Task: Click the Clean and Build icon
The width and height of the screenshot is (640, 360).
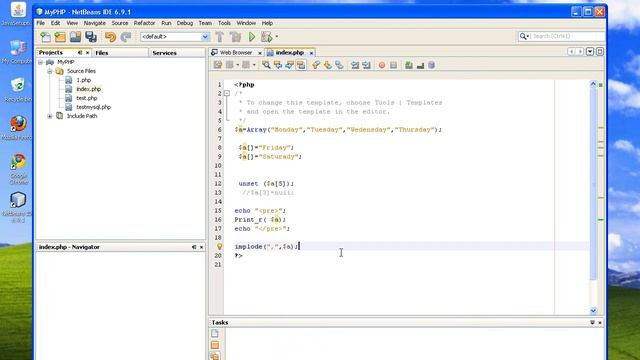Action: (235, 37)
